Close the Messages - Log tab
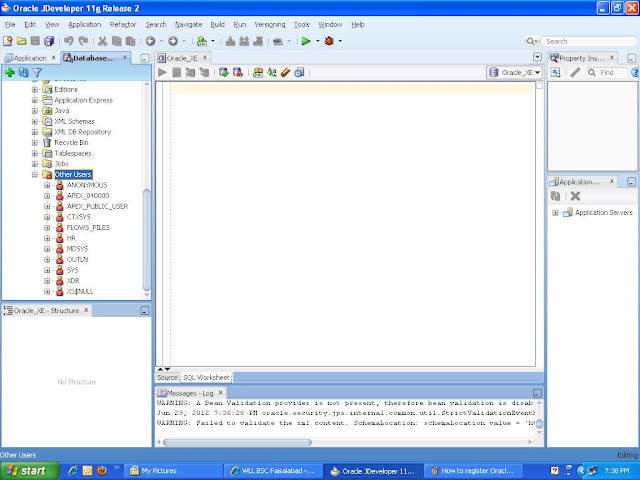Viewport: 640px width, 480px height. (220, 393)
